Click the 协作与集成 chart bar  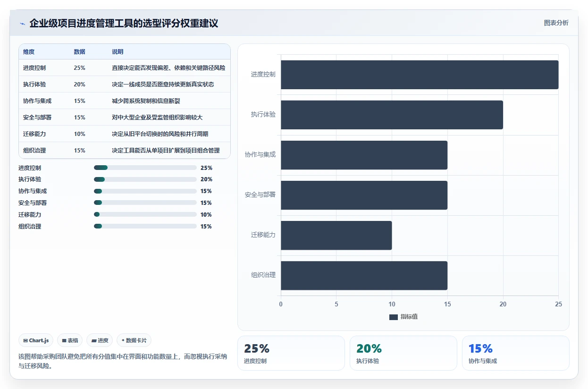(364, 155)
